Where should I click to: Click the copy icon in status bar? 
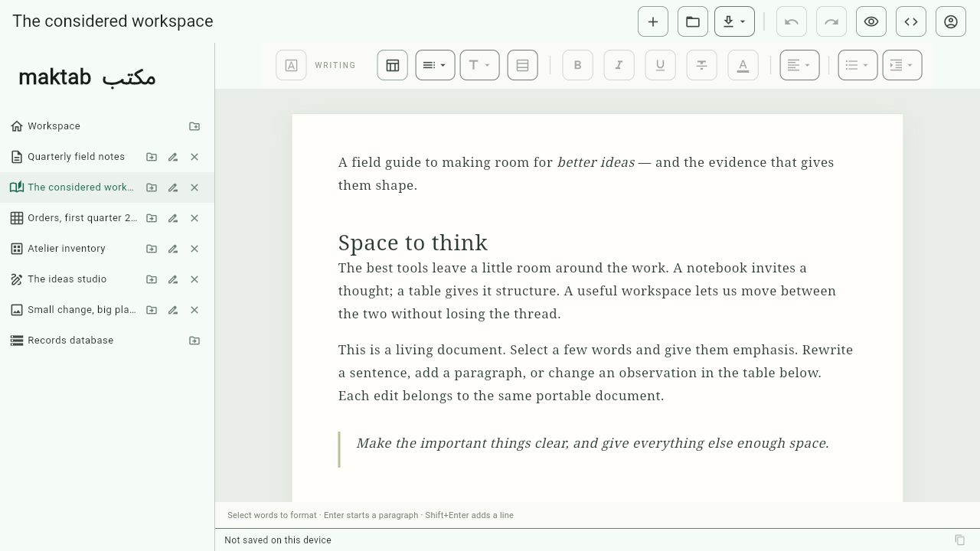[960, 540]
